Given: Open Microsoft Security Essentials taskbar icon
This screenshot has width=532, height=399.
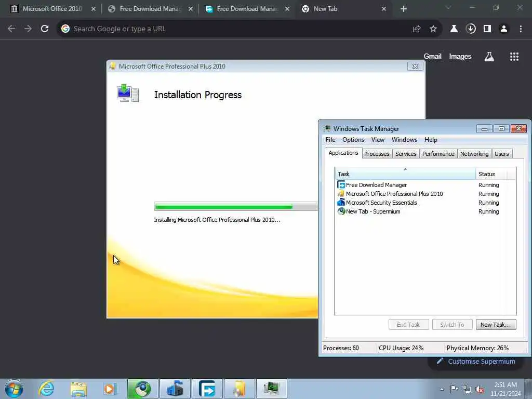Looking at the screenshot, I should (x=175, y=389).
